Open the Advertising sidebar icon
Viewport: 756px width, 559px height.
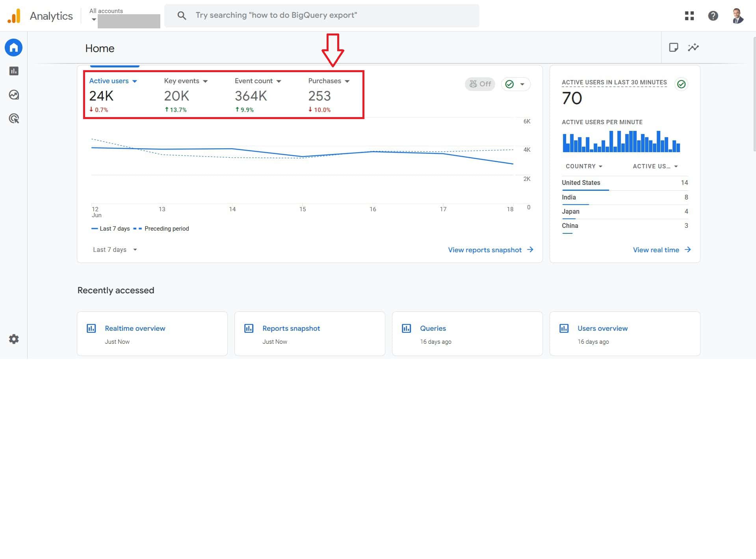(14, 119)
